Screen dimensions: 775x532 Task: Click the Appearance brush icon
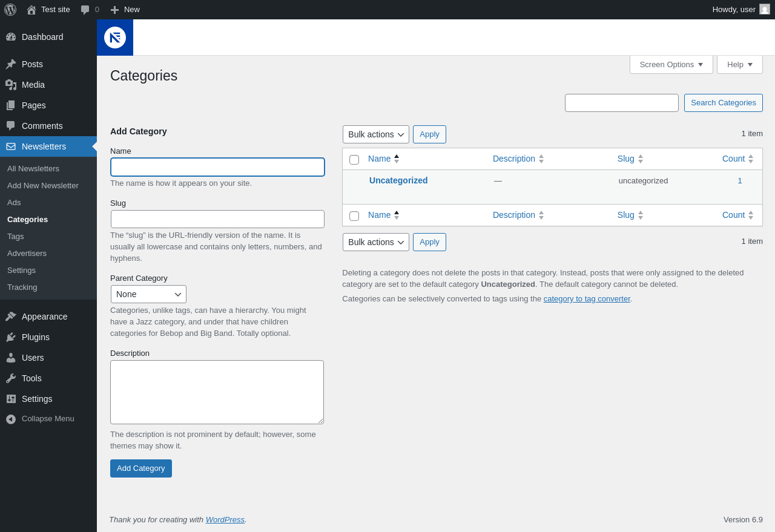click(x=11, y=317)
